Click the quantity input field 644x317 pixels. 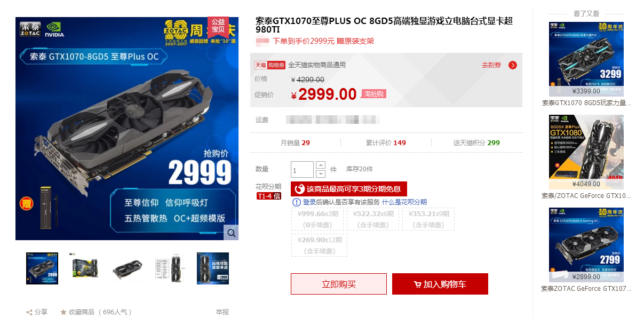[302, 170]
